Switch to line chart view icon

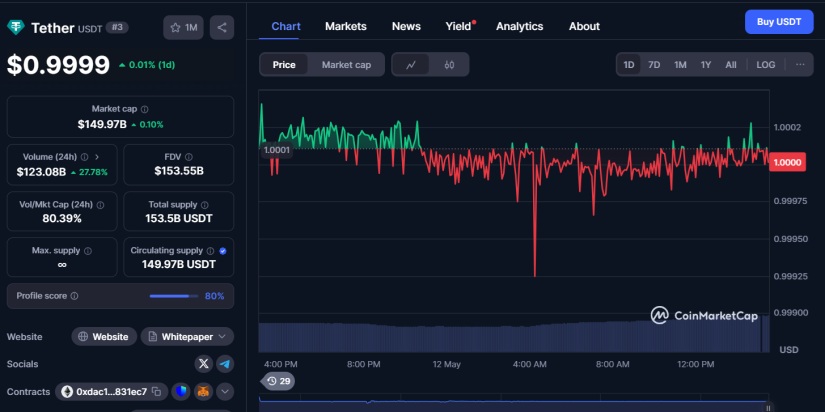pos(411,65)
